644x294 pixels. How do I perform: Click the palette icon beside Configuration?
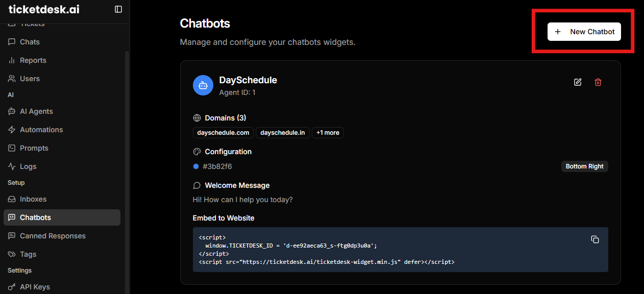pyautogui.click(x=197, y=152)
